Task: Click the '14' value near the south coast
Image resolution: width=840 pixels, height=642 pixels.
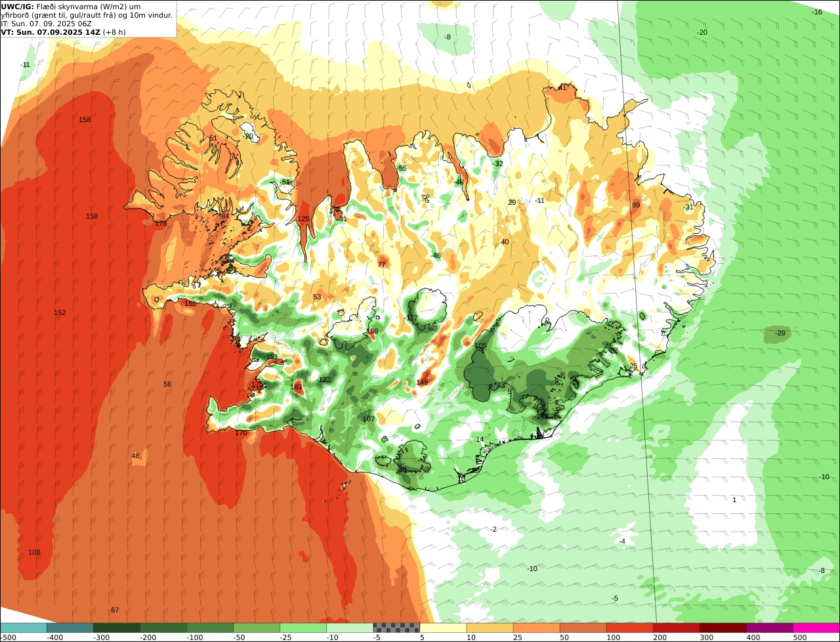Action: click(x=480, y=440)
